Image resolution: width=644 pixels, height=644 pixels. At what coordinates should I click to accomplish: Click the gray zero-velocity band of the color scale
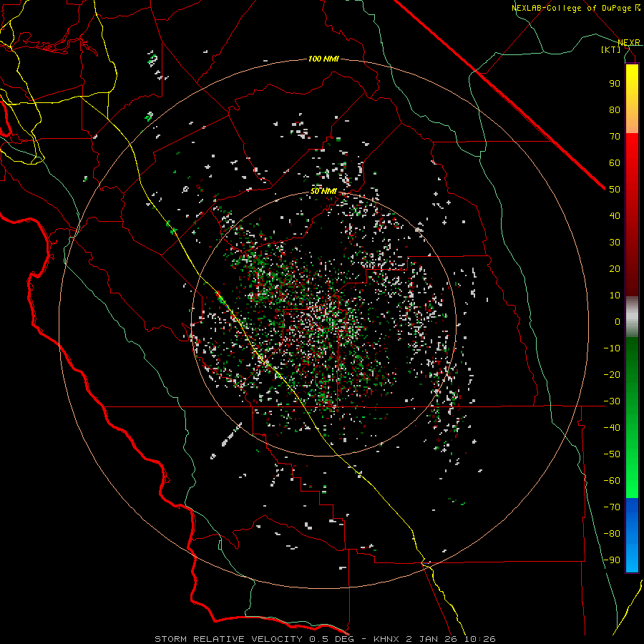[x=632, y=317]
